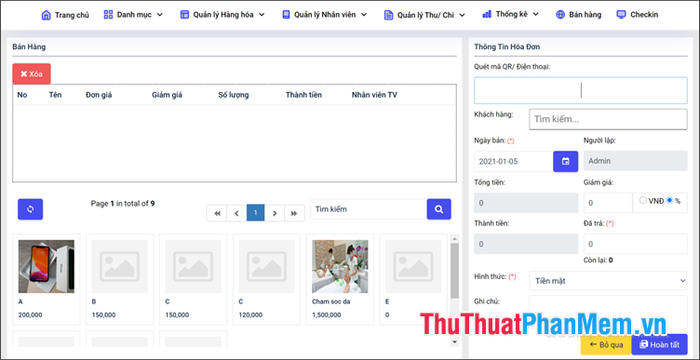Viewport: 700px width, 360px height.
Task: Click the product Tìm kiếm search field
Action: coord(368,209)
